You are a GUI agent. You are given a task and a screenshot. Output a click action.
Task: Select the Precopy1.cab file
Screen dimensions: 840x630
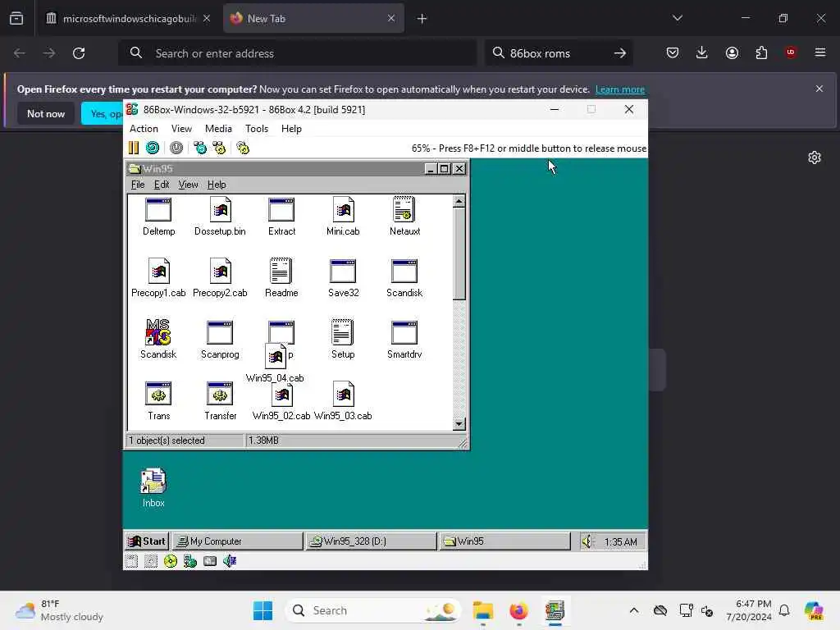pos(158,278)
